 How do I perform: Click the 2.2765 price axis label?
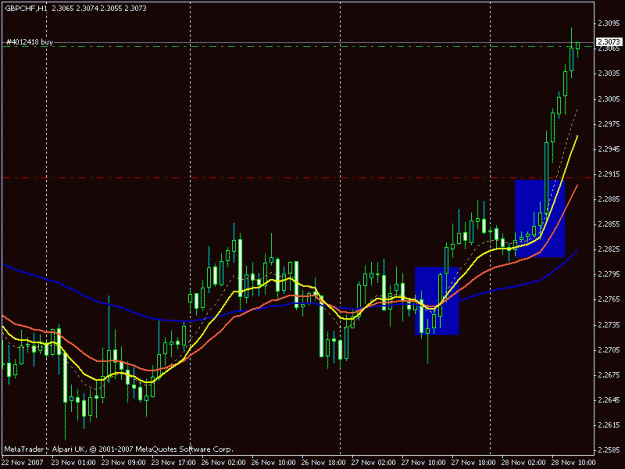pos(609,299)
